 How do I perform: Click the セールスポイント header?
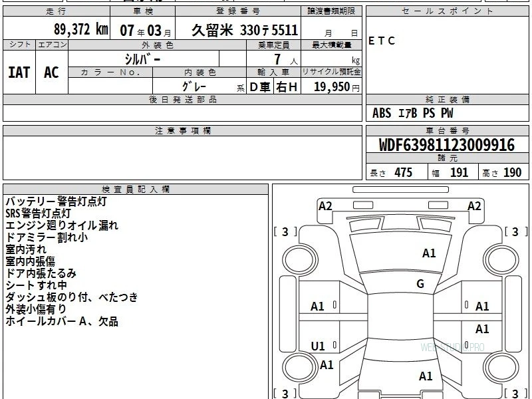447,11
